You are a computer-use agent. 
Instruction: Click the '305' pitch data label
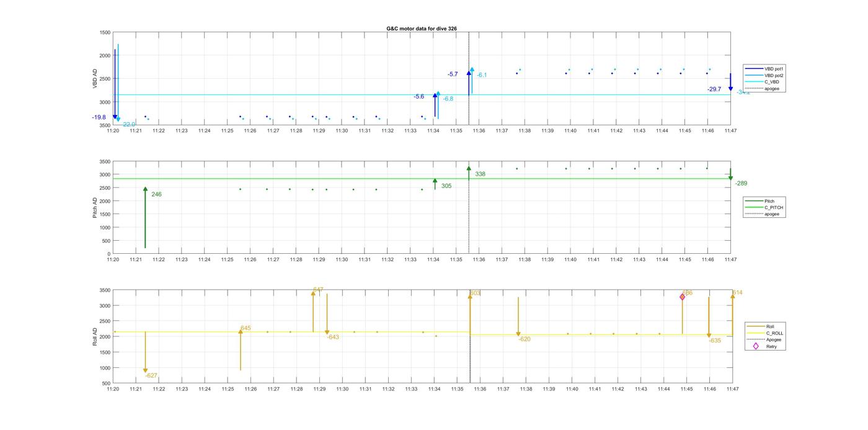pyautogui.click(x=446, y=186)
